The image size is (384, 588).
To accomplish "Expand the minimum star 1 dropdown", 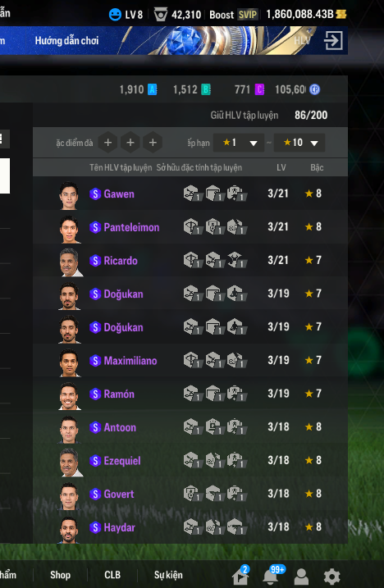I will tap(238, 143).
